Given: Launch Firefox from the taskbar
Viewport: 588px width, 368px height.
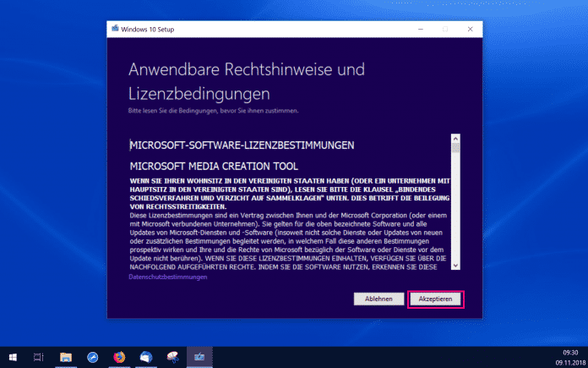Looking at the screenshot, I should tap(119, 357).
